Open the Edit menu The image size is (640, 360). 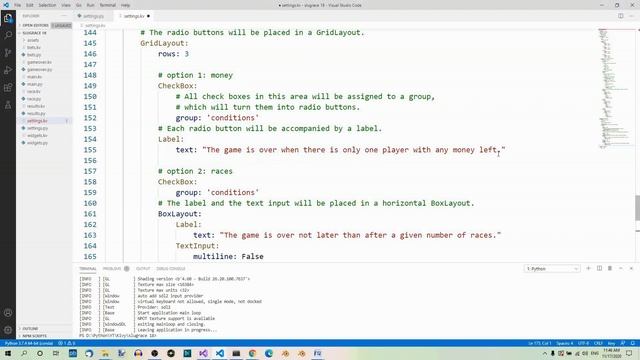point(30,5)
